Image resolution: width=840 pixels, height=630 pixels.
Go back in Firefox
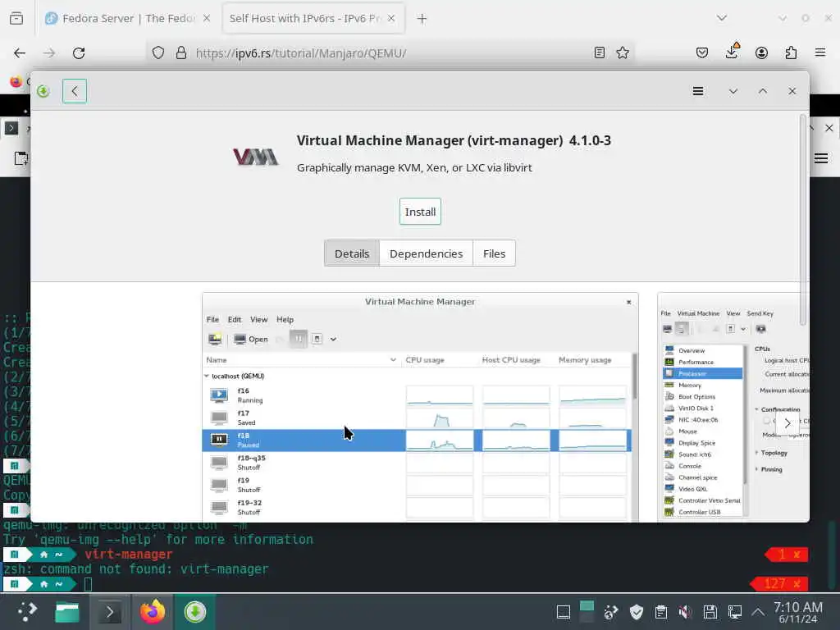[x=20, y=53]
